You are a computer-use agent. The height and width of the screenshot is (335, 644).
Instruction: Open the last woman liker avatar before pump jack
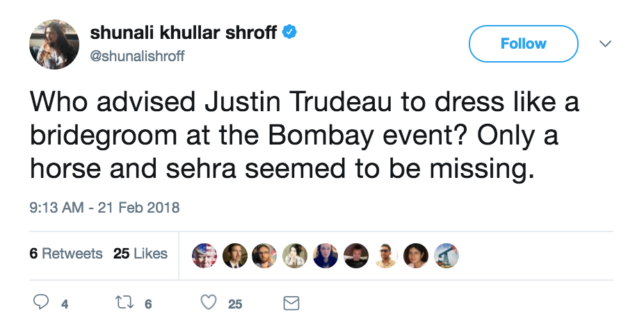(417, 254)
